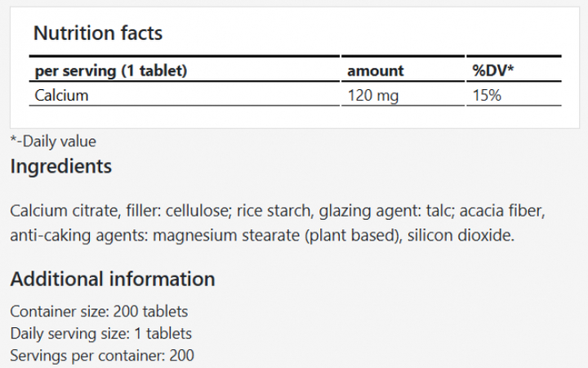Click 'glazing agent: talc' text
The height and width of the screenshot is (368, 588).
(387, 212)
